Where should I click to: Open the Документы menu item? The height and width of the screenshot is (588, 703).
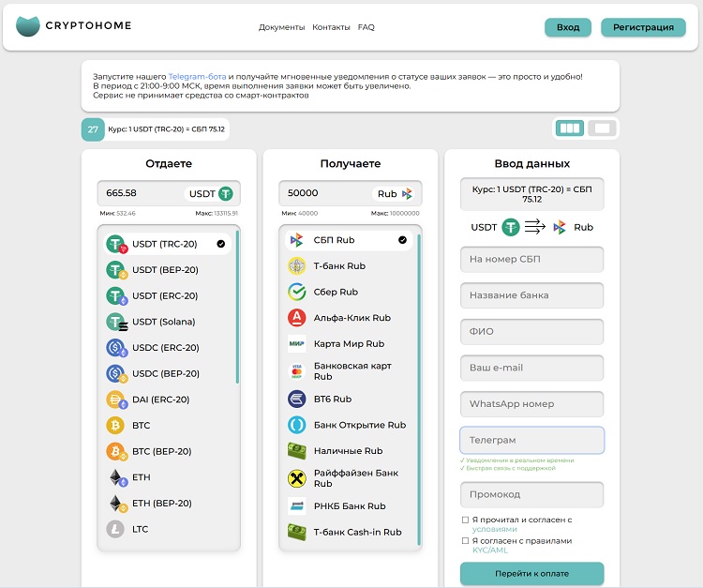[x=281, y=27]
